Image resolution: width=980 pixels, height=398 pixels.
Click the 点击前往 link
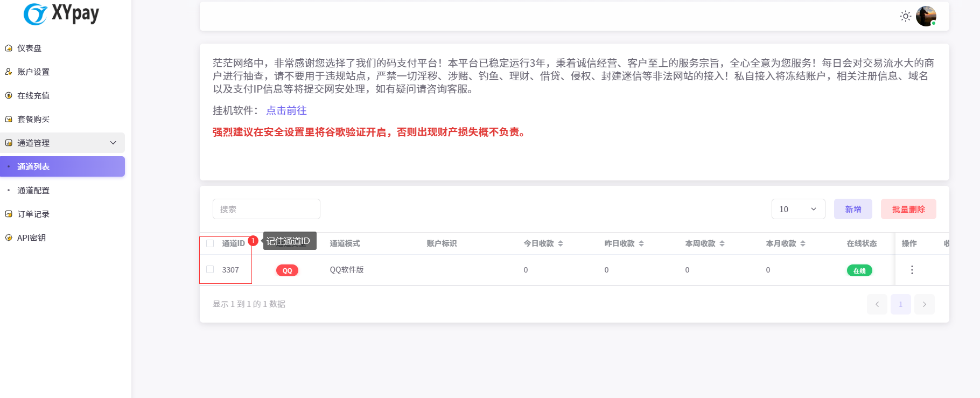286,110
